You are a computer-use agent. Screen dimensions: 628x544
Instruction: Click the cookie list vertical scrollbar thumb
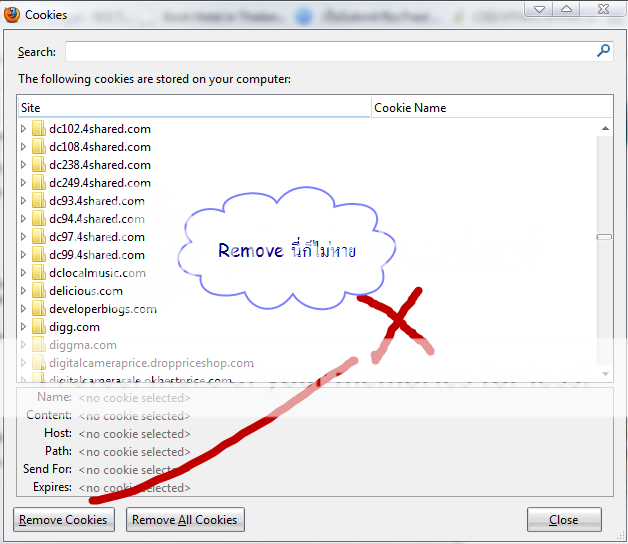pos(604,237)
